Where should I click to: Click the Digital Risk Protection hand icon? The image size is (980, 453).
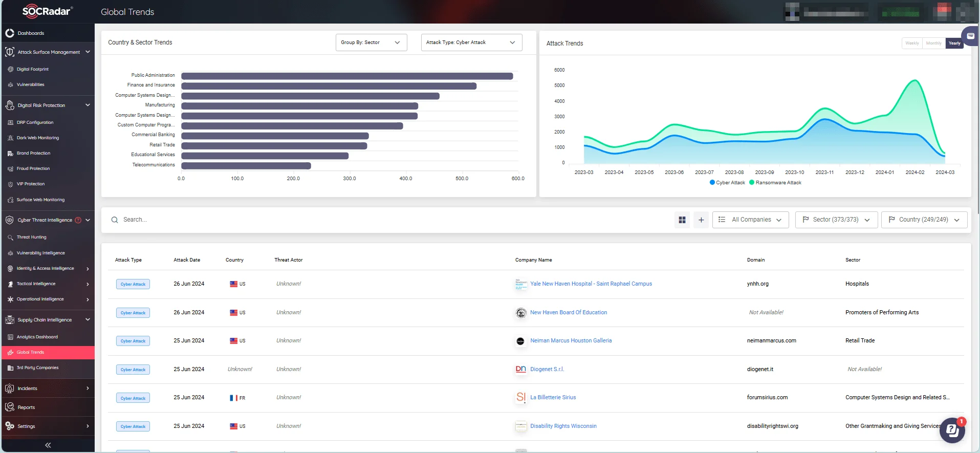pos(10,105)
